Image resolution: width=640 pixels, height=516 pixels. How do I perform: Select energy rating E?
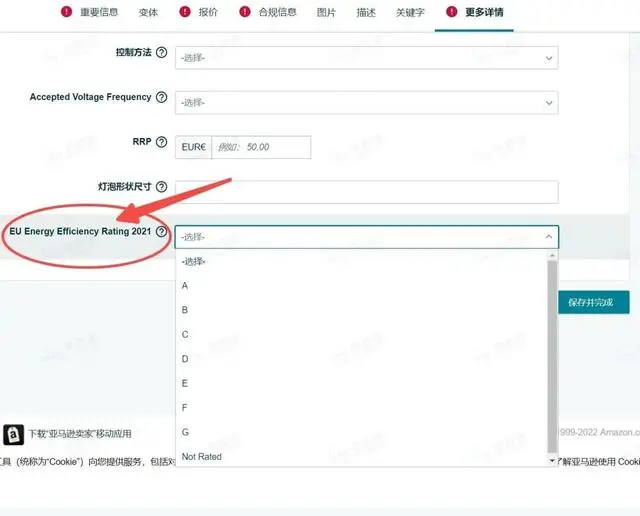pos(361,384)
